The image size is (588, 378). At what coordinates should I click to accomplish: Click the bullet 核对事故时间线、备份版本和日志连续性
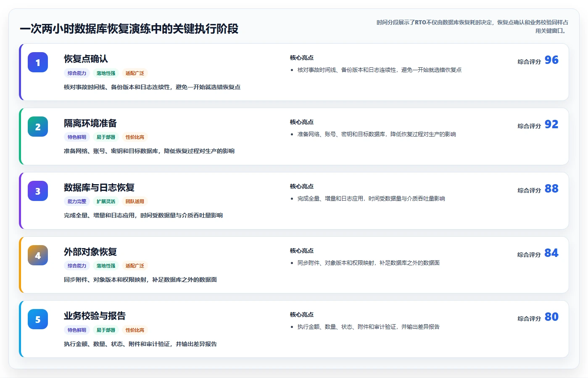point(380,70)
